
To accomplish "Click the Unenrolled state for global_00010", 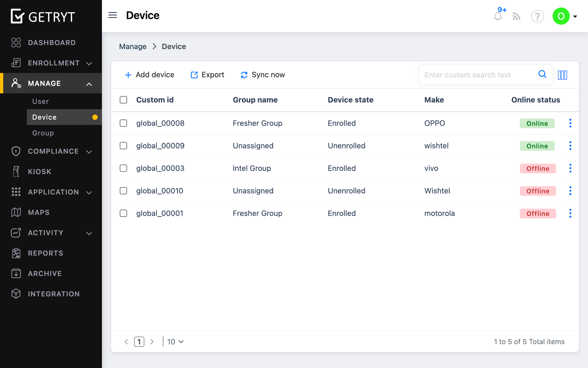I will click(346, 191).
